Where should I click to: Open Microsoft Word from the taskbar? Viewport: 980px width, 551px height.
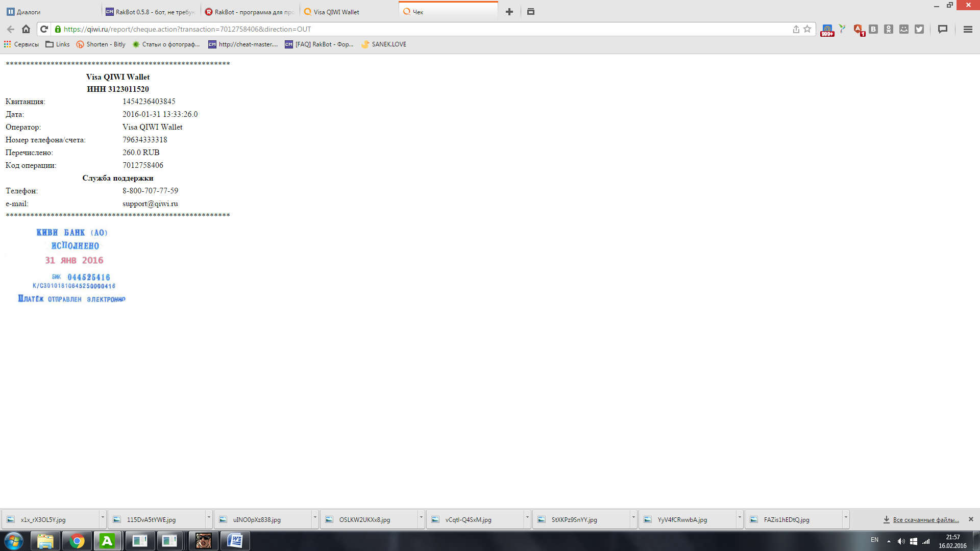tap(235, 540)
